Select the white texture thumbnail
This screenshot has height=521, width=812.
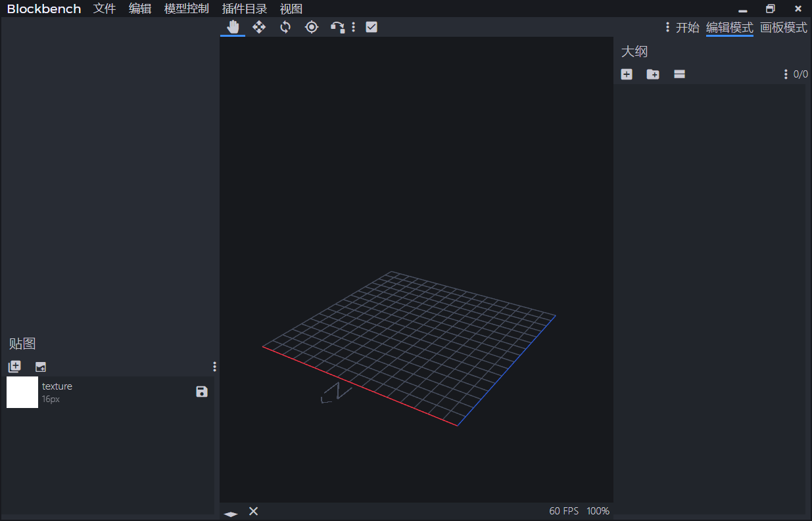[22, 392]
